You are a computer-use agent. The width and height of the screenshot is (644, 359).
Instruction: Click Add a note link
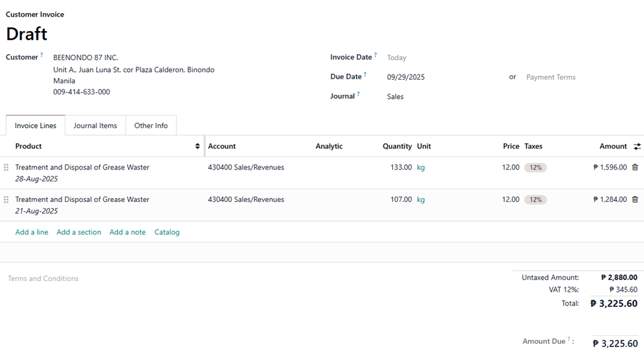click(x=127, y=232)
